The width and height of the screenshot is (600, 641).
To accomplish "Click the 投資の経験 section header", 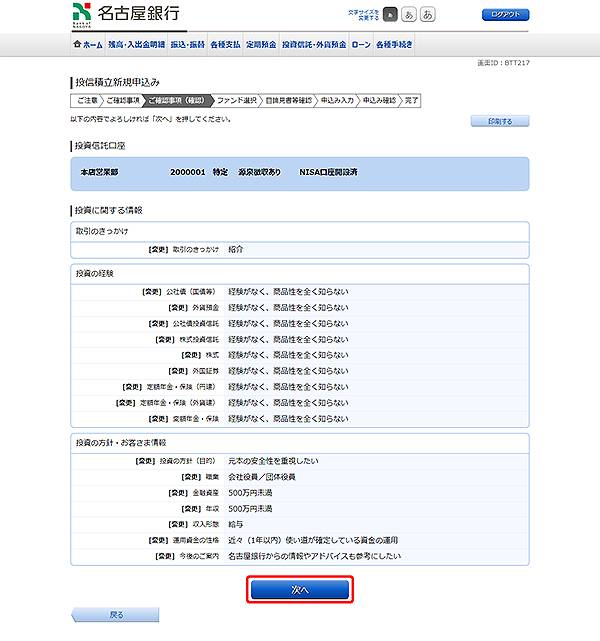I will [x=94, y=274].
